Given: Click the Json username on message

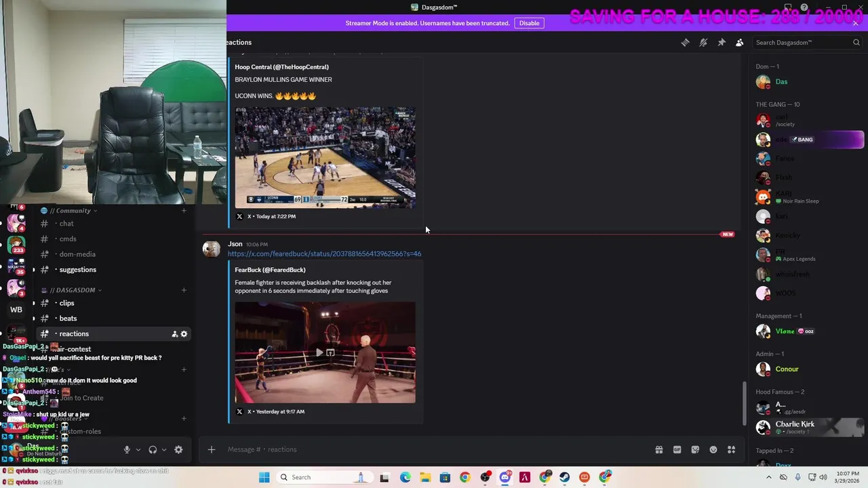Looking at the screenshot, I should [x=235, y=244].
